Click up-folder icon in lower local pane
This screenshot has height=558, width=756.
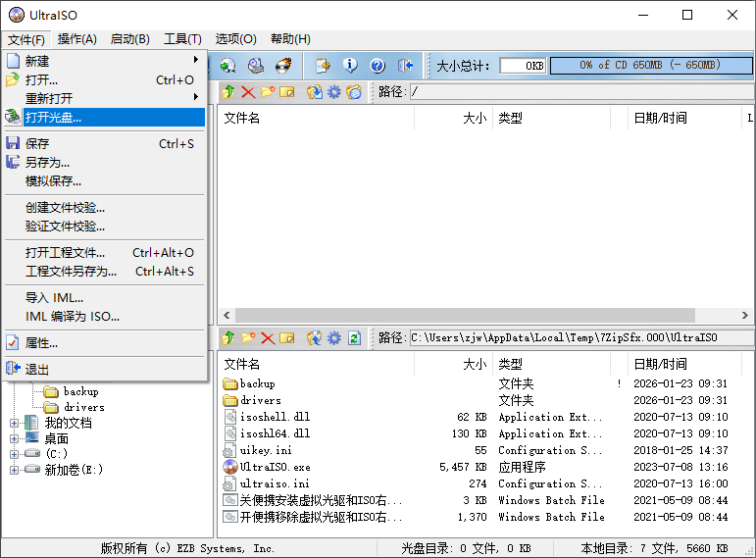click(x=228, y=338)
